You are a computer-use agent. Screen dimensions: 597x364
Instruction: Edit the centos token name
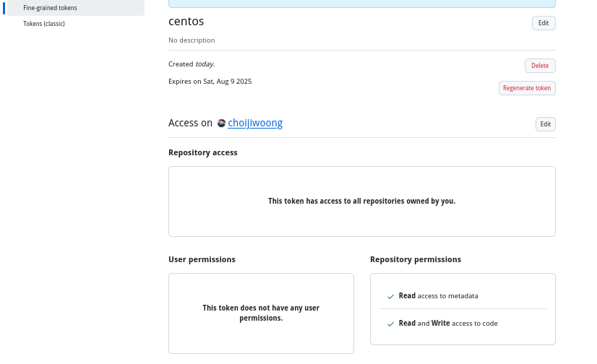pos(544,23)
